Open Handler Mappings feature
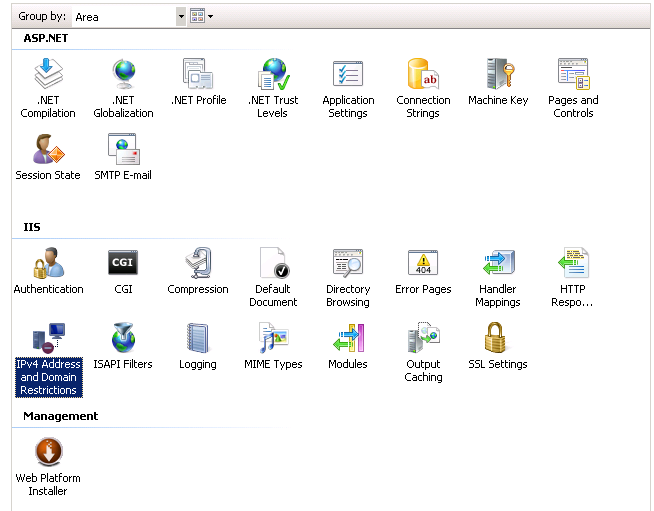This screenshot has width=654, height=511. (x=498, y=277)
